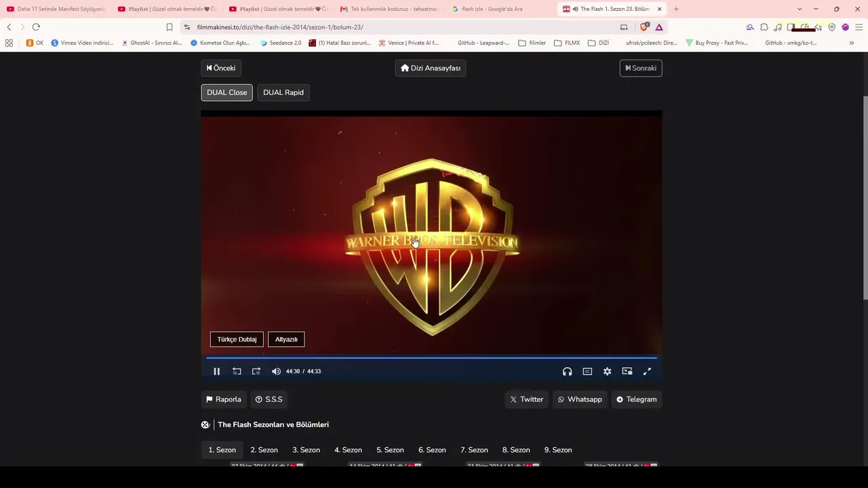Image resolution: width=868 pixels, height=488 pixels.
Task: Show hidden bookmarks overflow chevron
Action: [x=851, y=43]
